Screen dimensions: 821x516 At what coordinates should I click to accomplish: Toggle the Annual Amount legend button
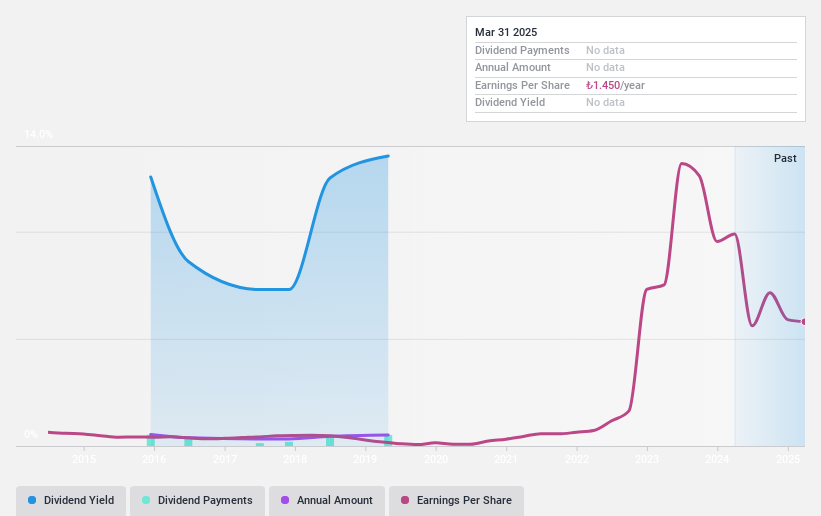(x=327, y=500)
